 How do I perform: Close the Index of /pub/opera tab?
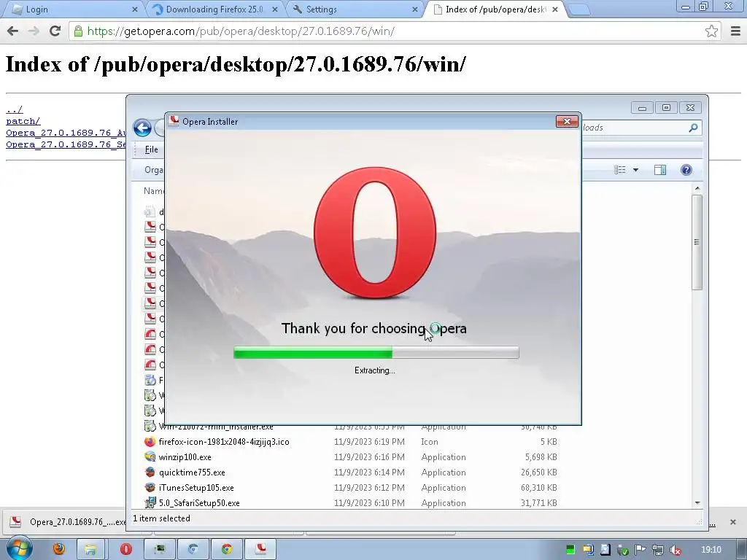pyautogui.click(x=555, y=9)
